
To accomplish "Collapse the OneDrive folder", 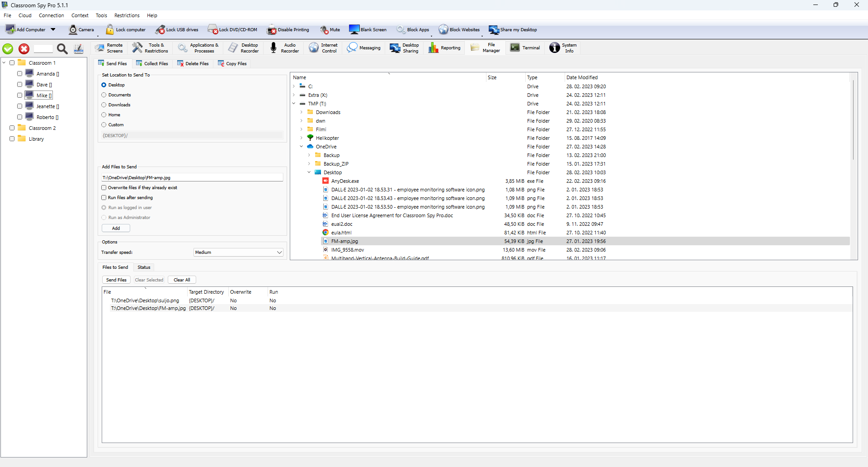I will (x=302, y=146).
